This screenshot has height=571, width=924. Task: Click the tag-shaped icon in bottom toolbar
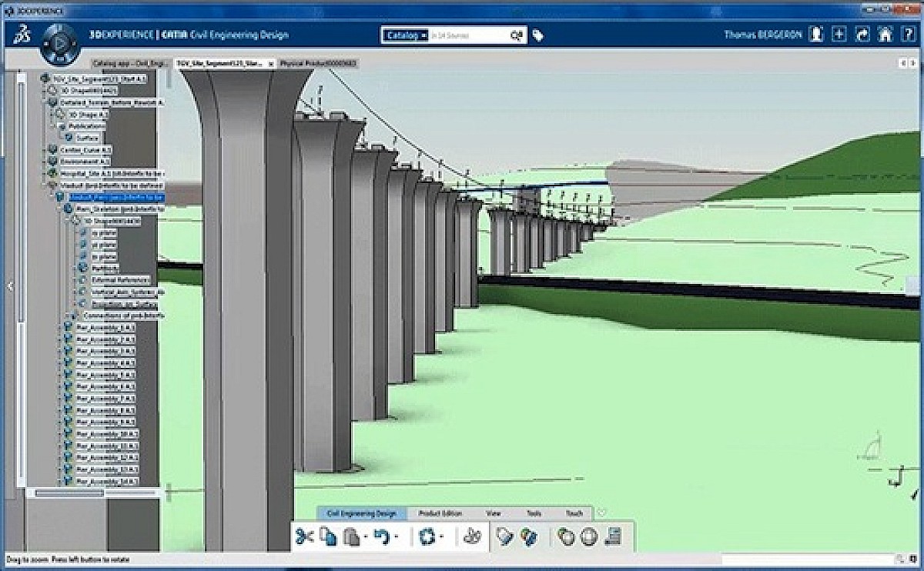coord(504,536)
